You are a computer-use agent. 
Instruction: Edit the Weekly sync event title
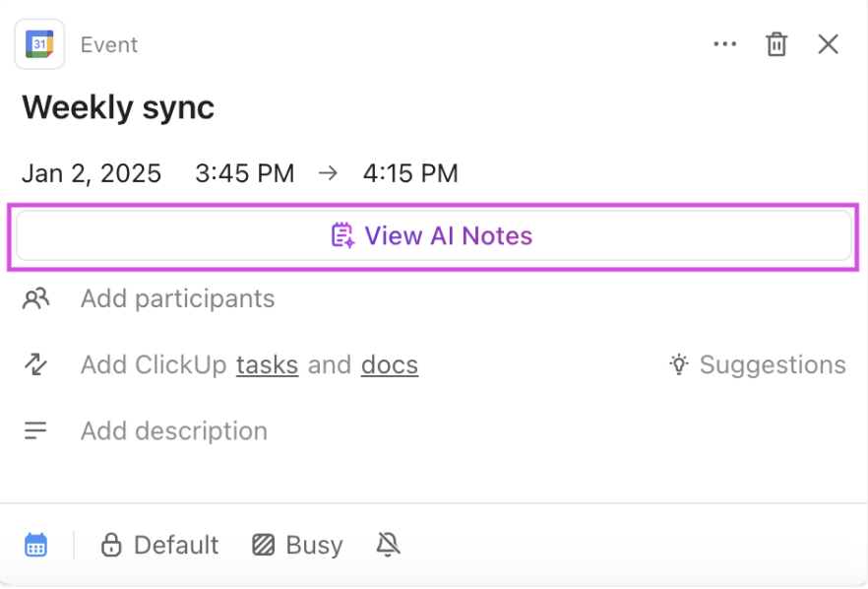(118, 107)
